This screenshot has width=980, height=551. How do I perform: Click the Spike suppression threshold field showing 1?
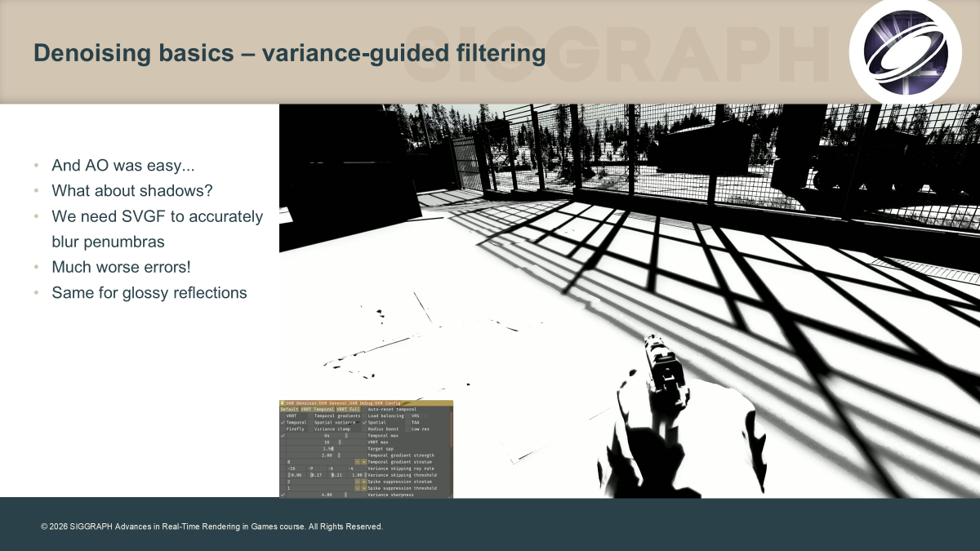click(x=320, y=488)
